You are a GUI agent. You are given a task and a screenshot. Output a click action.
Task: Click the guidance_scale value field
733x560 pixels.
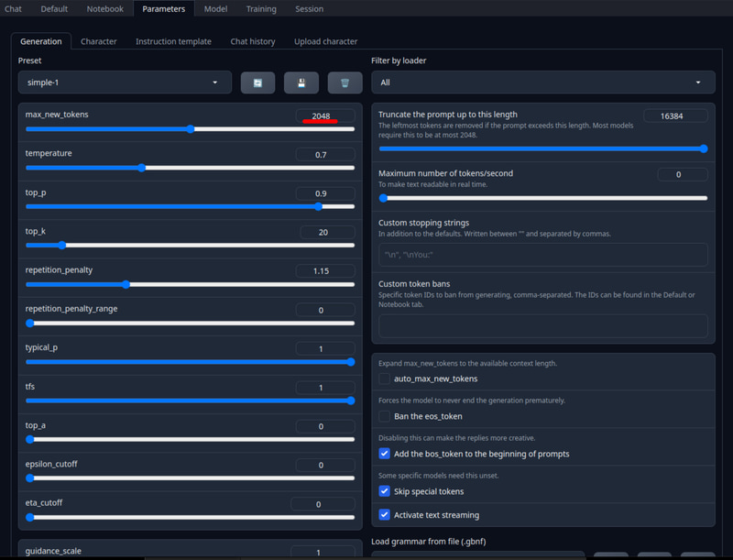323,552
